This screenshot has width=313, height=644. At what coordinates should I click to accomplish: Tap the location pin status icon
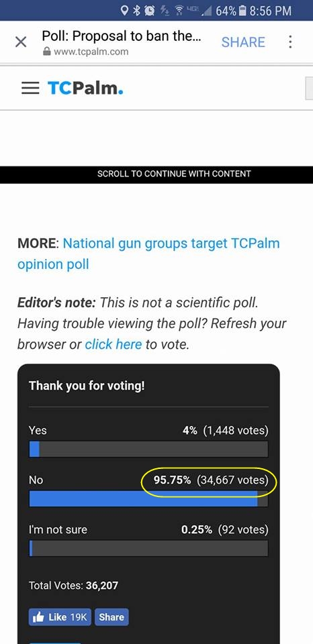(x=125, y=11)
